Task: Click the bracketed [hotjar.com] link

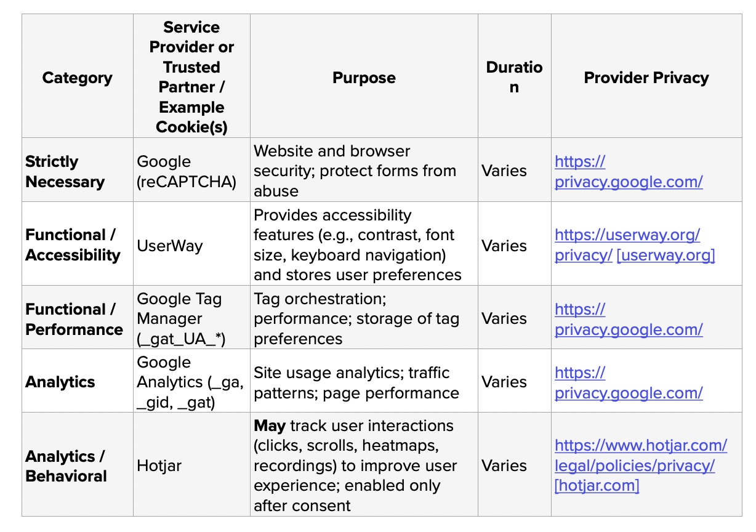Action: tap(597, 485)
